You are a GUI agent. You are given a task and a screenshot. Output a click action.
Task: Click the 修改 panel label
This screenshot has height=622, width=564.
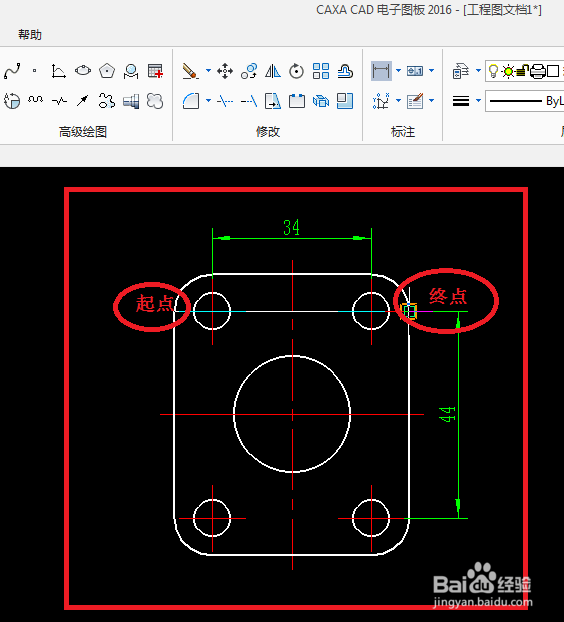(x=268, y=131)
